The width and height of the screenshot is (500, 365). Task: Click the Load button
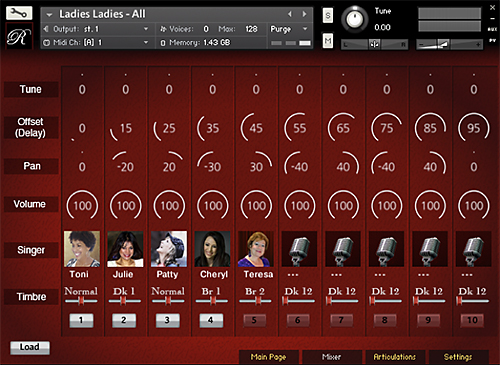point(30,347)
